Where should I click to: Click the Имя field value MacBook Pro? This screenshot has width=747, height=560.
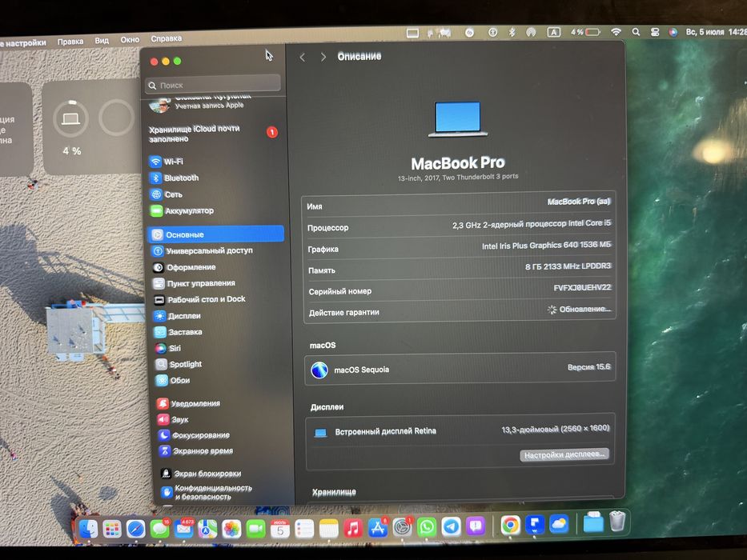click(578, 202)
